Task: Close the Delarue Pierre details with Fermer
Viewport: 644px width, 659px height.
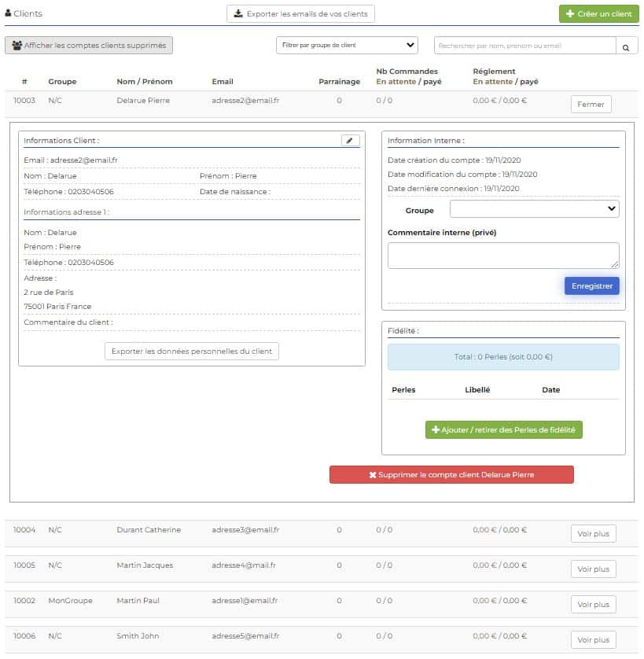Action: pos(591,105)
